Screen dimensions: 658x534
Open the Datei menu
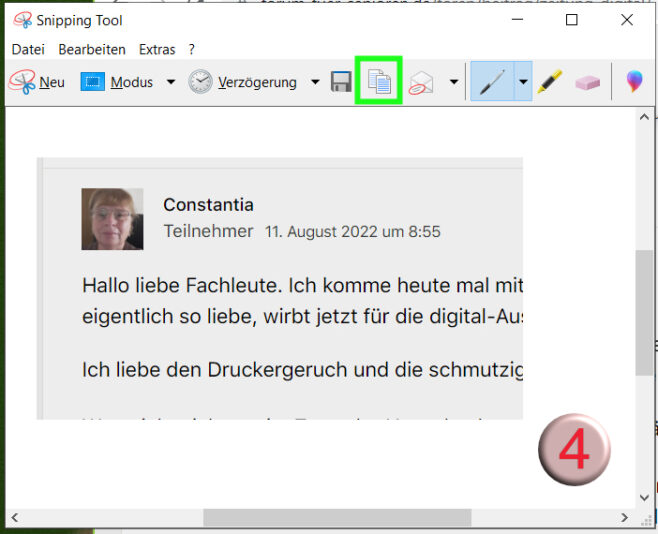(28, 49)
